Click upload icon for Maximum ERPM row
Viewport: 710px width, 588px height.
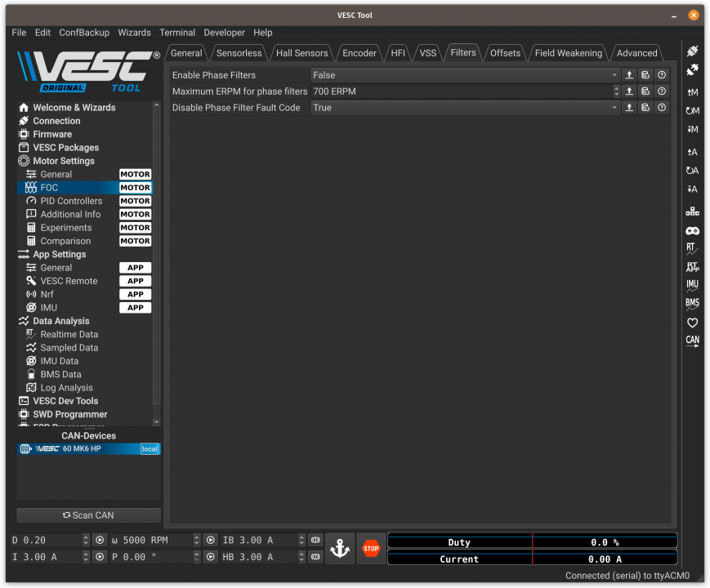[x=629, y=91]
